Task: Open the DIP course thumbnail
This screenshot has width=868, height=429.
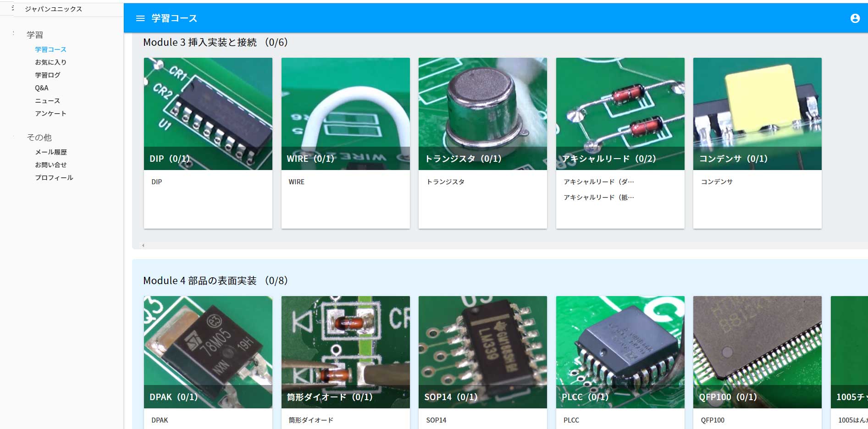Action: (x=208, y=114)
